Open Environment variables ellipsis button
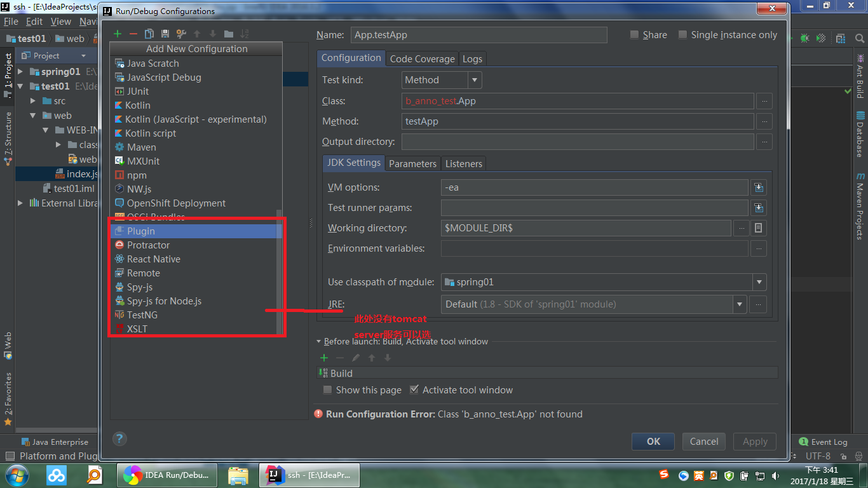The height and width of the screenshot is (488, 868). click(x=758, y=248)
